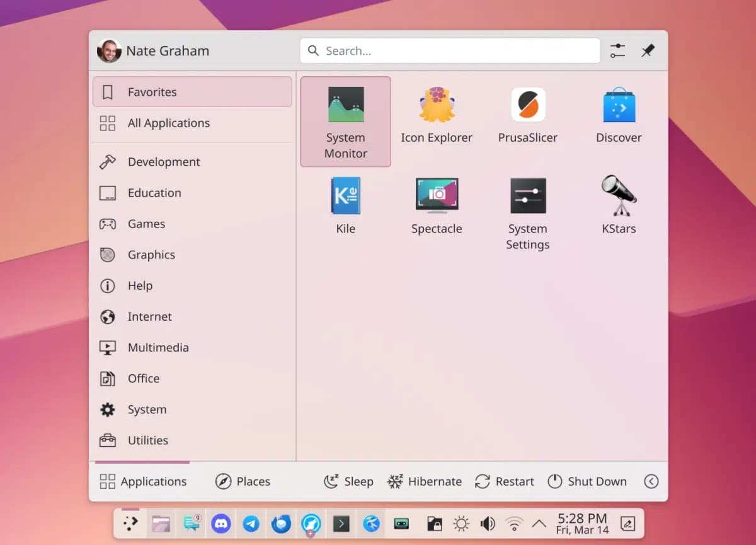This screenshot has height=545, width=756.
Task: Focus the Search input field
Action: pyautogui.click(x=450, y=51)
